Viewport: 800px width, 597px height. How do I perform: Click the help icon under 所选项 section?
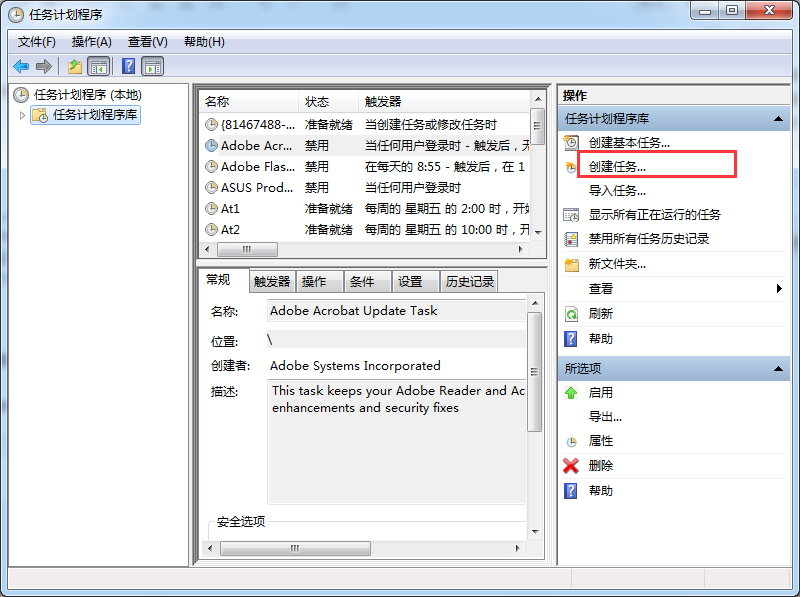(x=571, y=491)
